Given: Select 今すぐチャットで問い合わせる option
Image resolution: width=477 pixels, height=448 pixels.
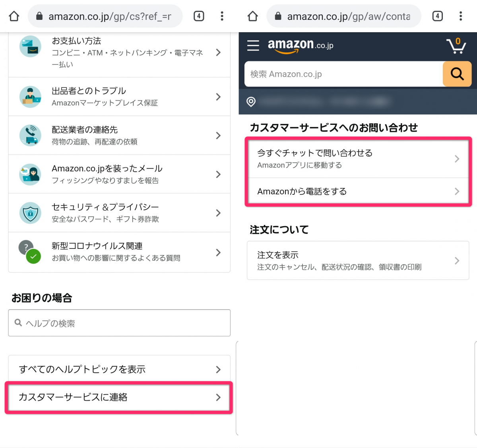Looking at the screenshot, I should click(x=358, y=159).
